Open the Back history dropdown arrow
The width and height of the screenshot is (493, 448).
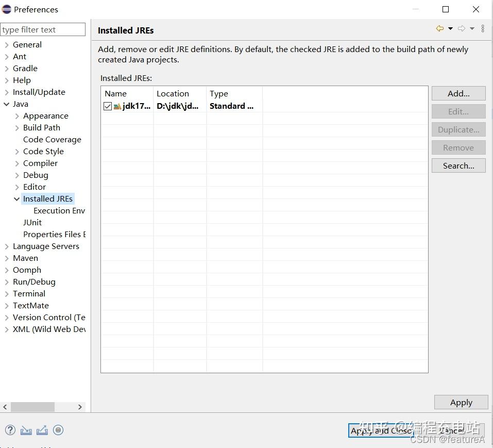pos(450,29)
